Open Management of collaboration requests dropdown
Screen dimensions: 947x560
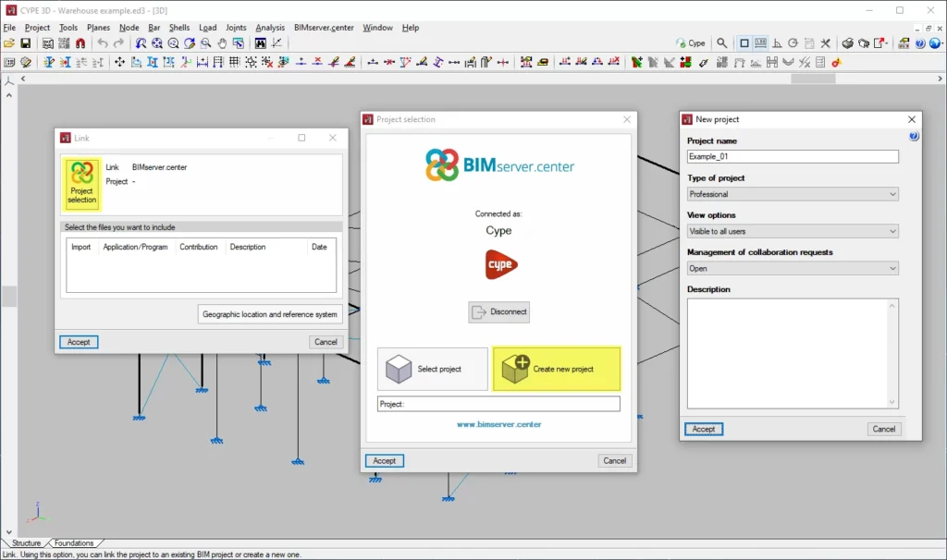tap(793, 268)
